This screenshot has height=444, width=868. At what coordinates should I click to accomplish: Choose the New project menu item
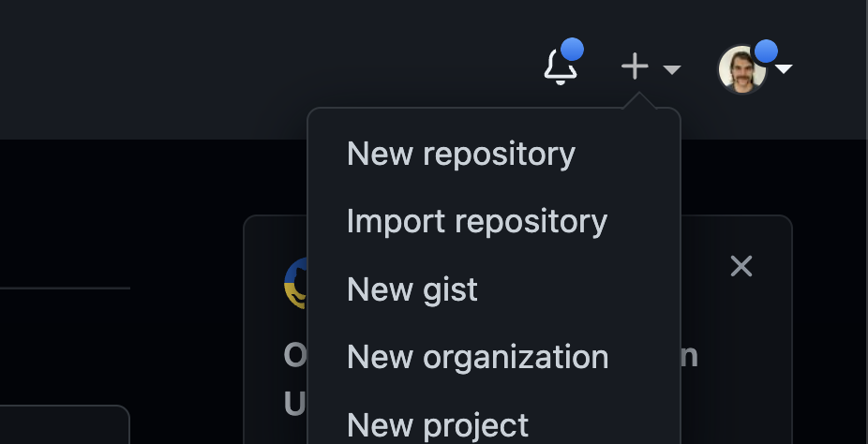click(x=437, y=424)
